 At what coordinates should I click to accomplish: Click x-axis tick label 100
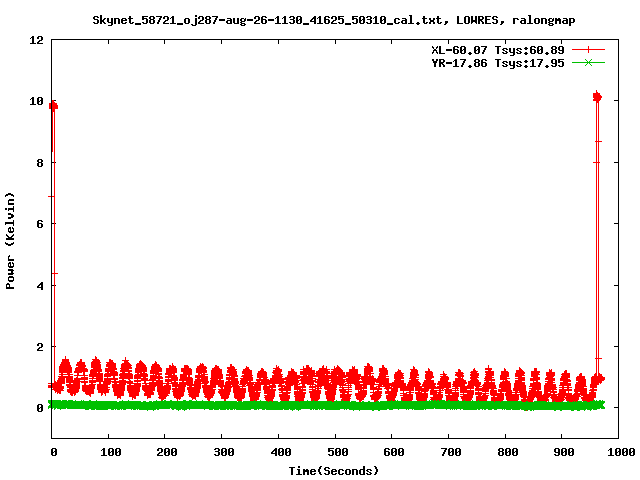click(x=111, y=452)
